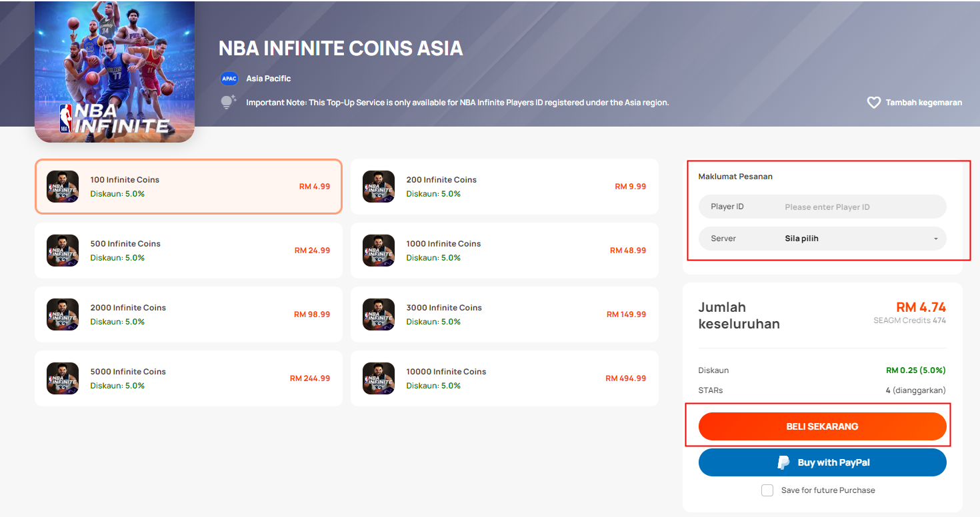Click the RM 98.99 price
Screen dimensions: 980x517
[x=312, y=314]
